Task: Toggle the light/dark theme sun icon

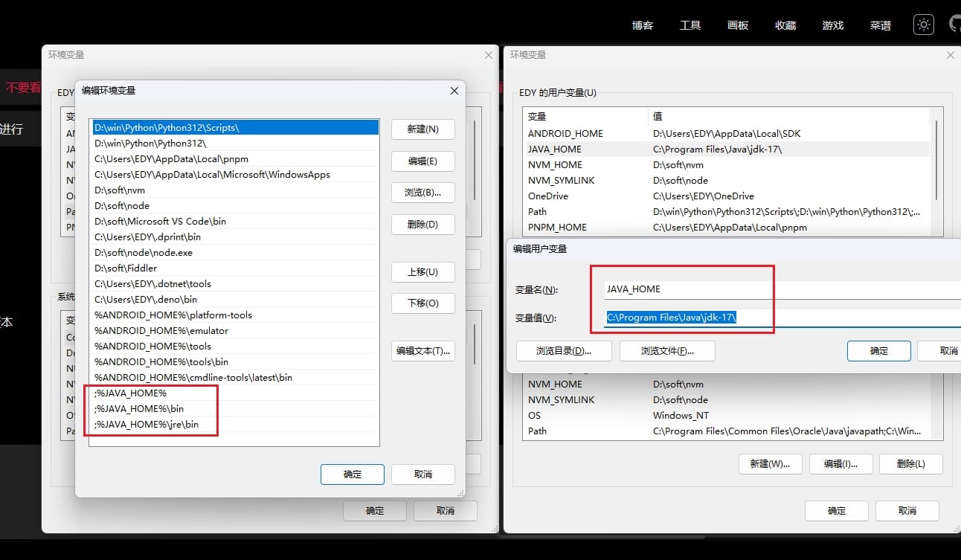Action: click(924, 25)
